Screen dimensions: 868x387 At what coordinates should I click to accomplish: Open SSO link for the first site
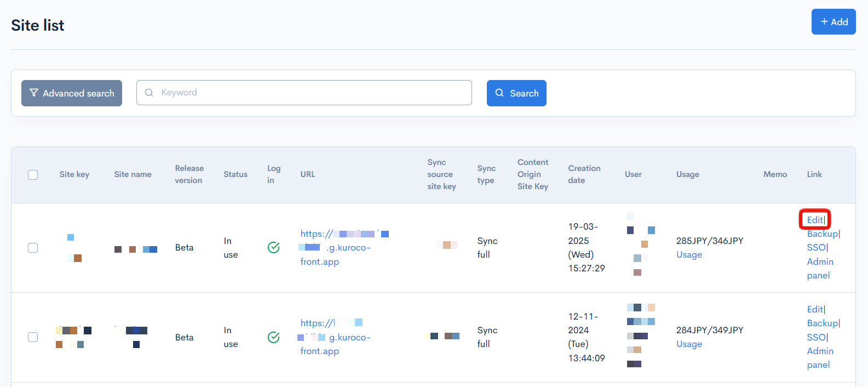(816, 248)
